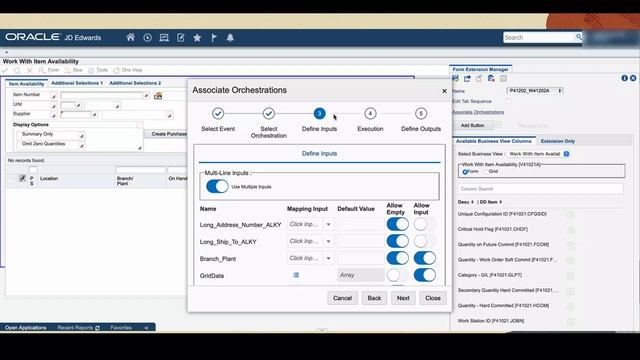Toggle Allow Input for Long_Ship_To_ALKY
This screenshot has width=640, height=360.
coord(424,241)
